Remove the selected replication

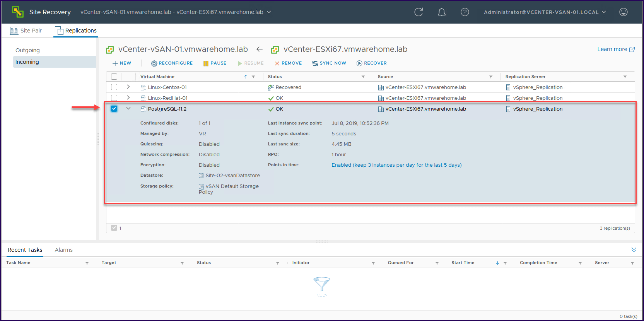(x=288, y=63)
